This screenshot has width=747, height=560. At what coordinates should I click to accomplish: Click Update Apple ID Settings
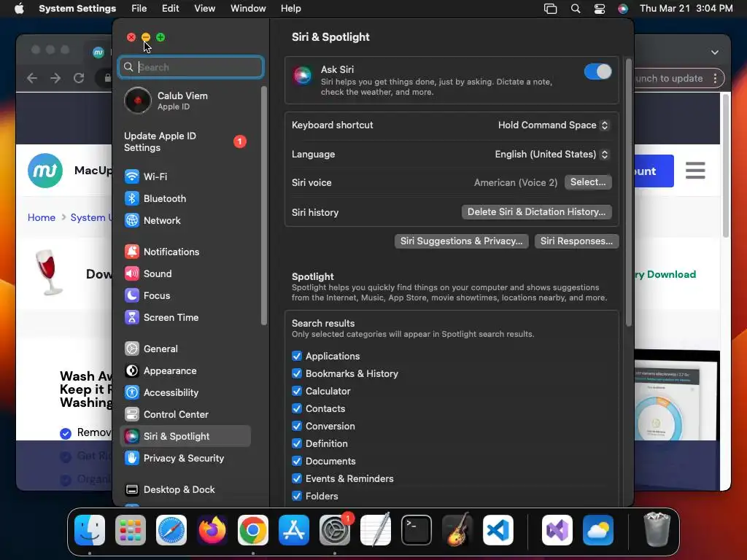(185, 142)
